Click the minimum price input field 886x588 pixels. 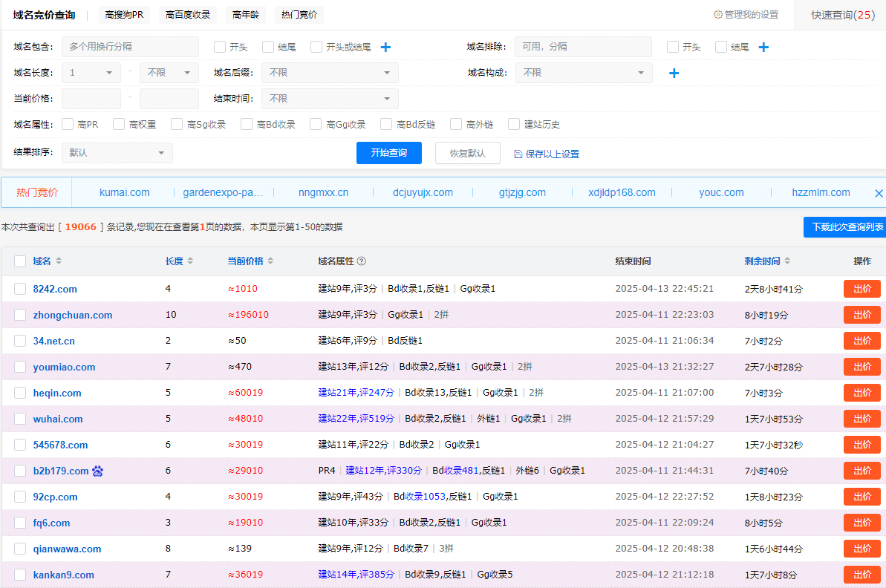pyautogui.click(x=91, y=98)
